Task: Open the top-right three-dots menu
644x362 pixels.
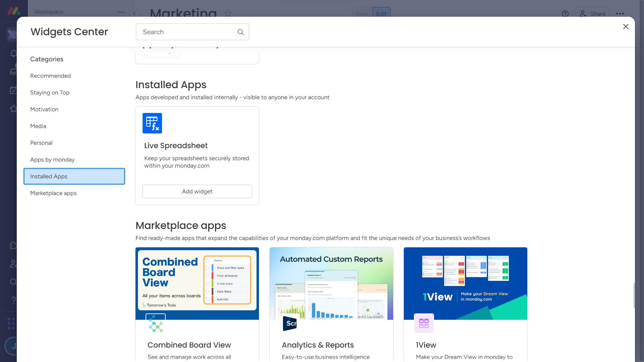Action: (x=620, y=14)
